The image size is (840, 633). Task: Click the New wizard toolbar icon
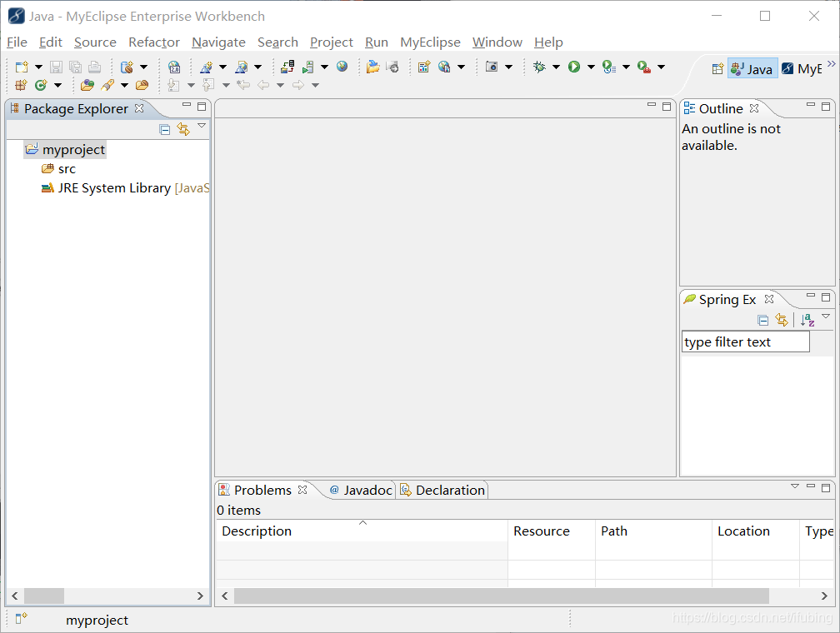[x=22, y=67]
